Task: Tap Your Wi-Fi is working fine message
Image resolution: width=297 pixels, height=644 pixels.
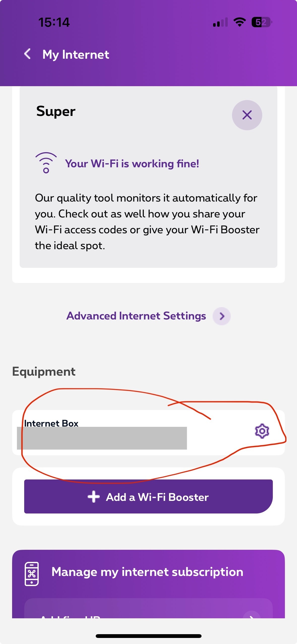Action: [x=132, y=164]
